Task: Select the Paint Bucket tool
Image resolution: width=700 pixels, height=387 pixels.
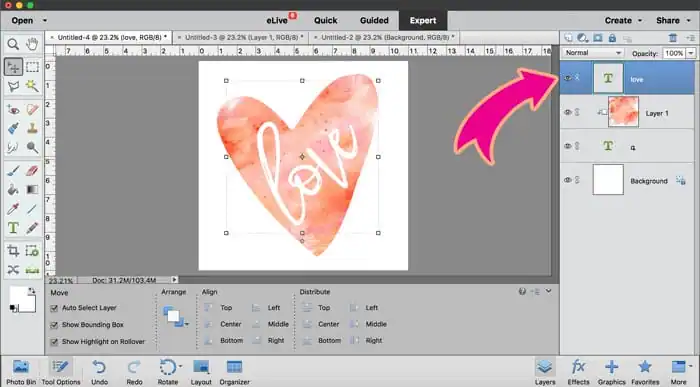Action: tap(13, 190)
